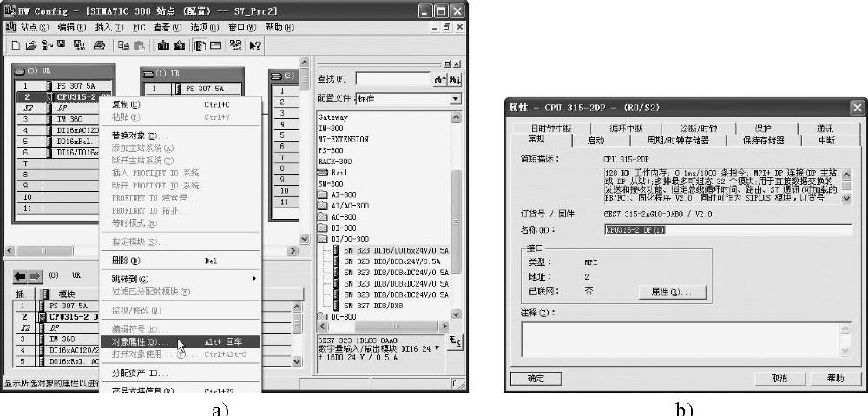Screen dimensions: 868x416
Task: Click the Print toolbar icon
Action: click(x=99, y=46)
